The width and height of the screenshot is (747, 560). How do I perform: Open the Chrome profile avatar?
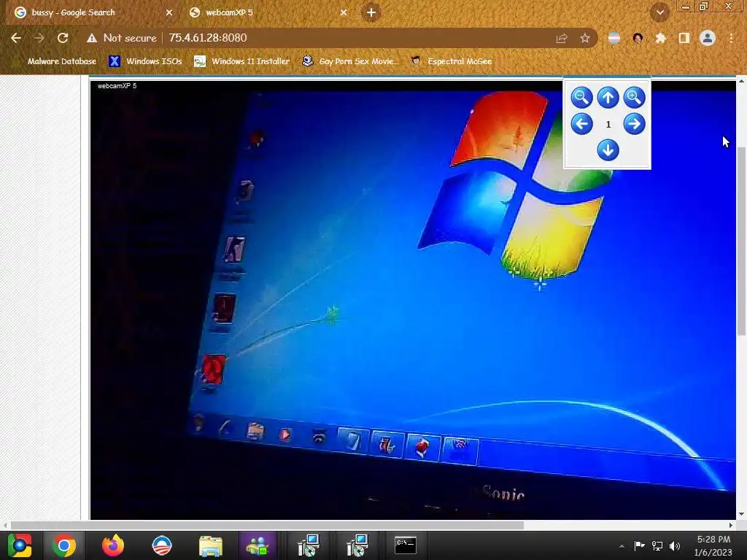(708, 38)
